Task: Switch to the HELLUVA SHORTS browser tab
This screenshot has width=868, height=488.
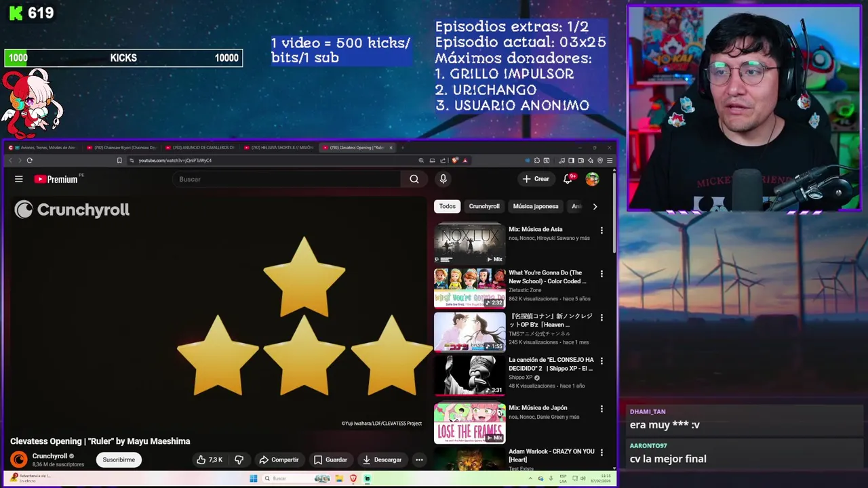Action: (x=279, y=147)
